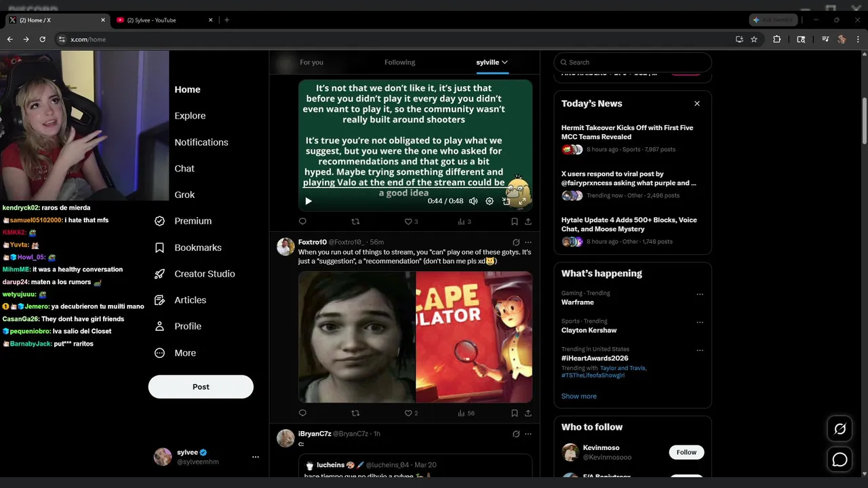Open the Escape Simulator image thumbnail
The height and width of the screenshot is (488, 868).
click(x=474, y=337)
